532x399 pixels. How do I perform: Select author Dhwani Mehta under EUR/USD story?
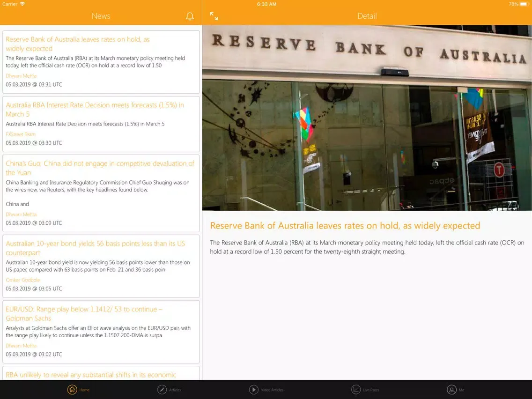(x=21, y=346)
